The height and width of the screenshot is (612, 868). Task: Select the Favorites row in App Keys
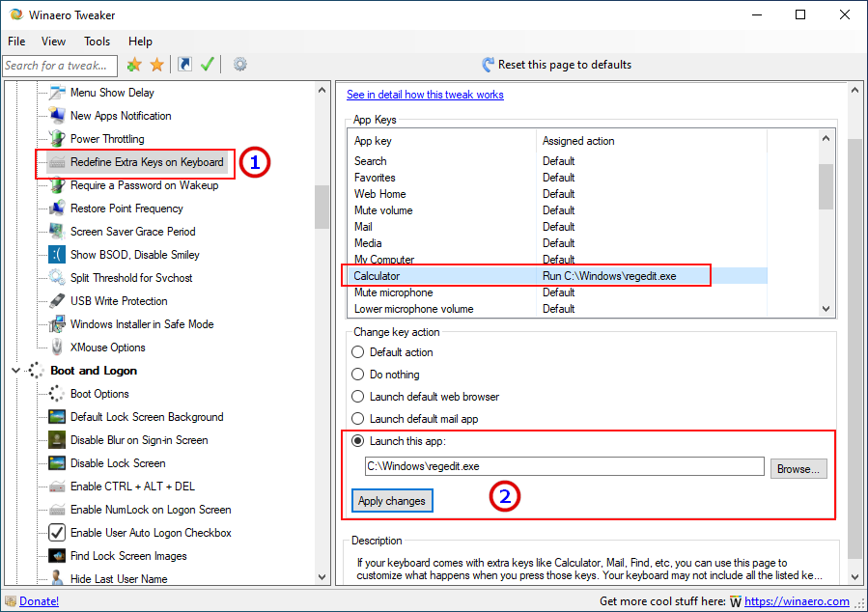pos(557,178)
